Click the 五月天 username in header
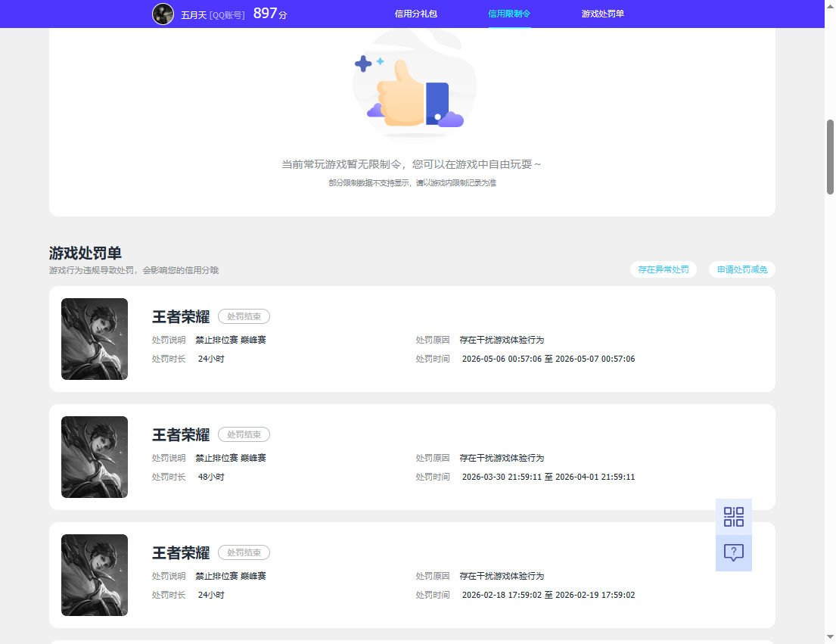This screenshot has height=644, width=836. click(x=194, y=15)
